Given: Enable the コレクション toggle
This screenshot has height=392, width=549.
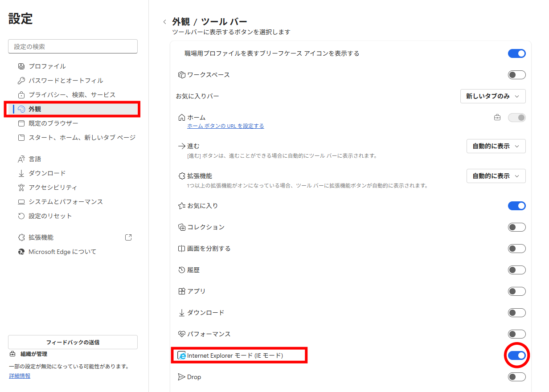Looking at the screenshot, I should [516, 227].
